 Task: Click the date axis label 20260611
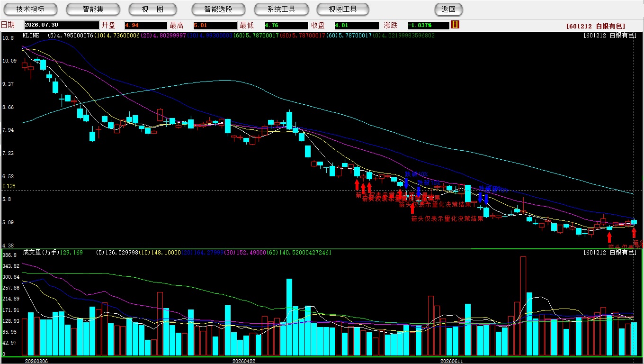pos(451,361)
